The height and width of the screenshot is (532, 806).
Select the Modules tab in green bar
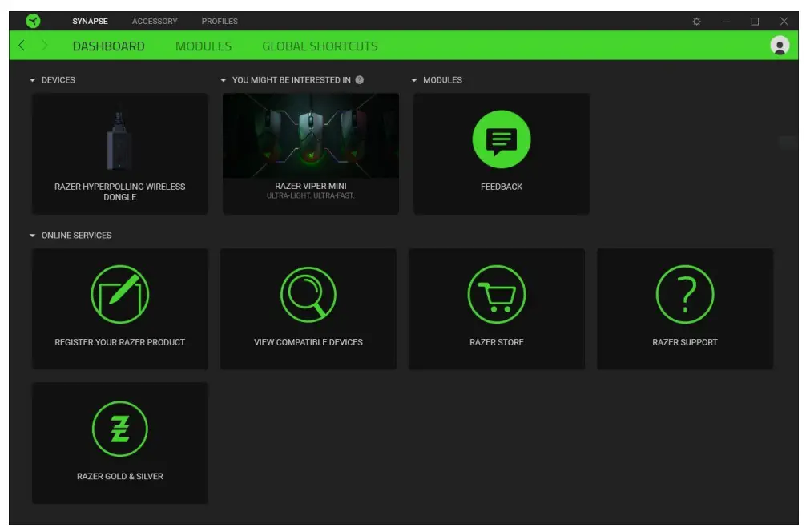click(x=204, y=46)
